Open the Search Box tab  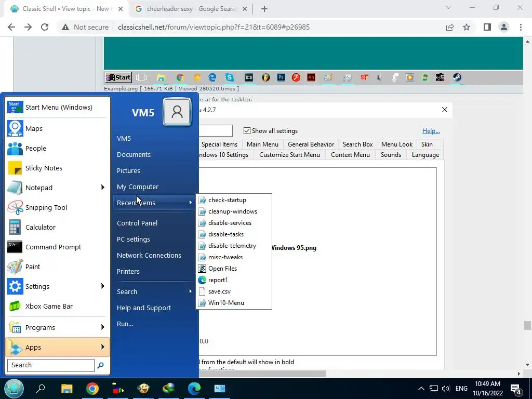point(357,144)
